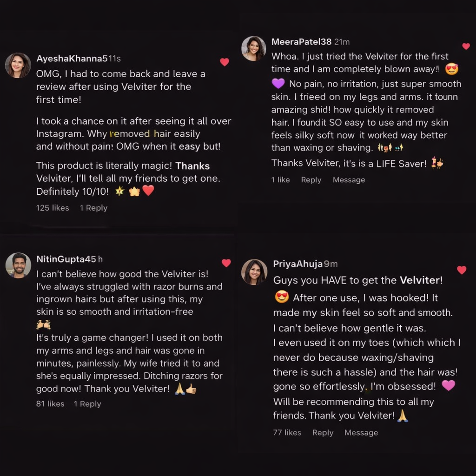476x476 pixels.
Task: Go to PriyaAhuja9's profile via username
Action: click(x=297, y=264)
